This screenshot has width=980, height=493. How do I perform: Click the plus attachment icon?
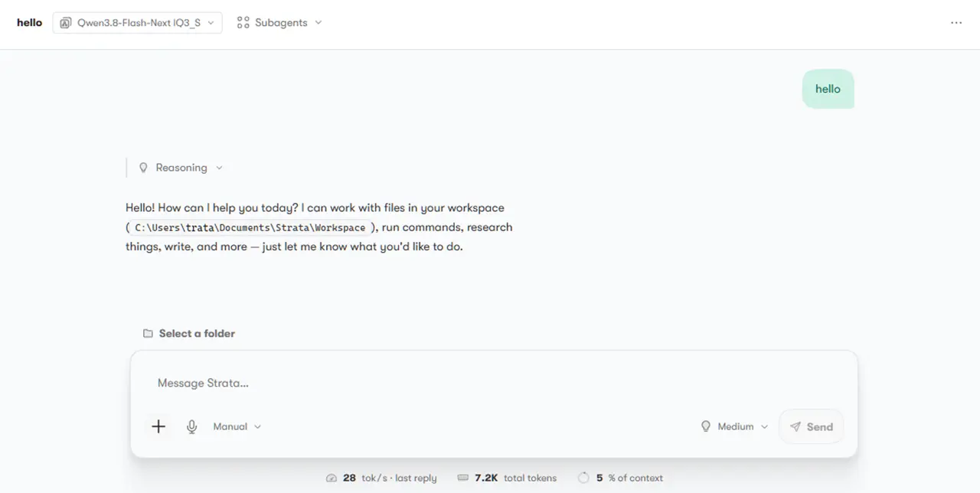pos(158,426)
